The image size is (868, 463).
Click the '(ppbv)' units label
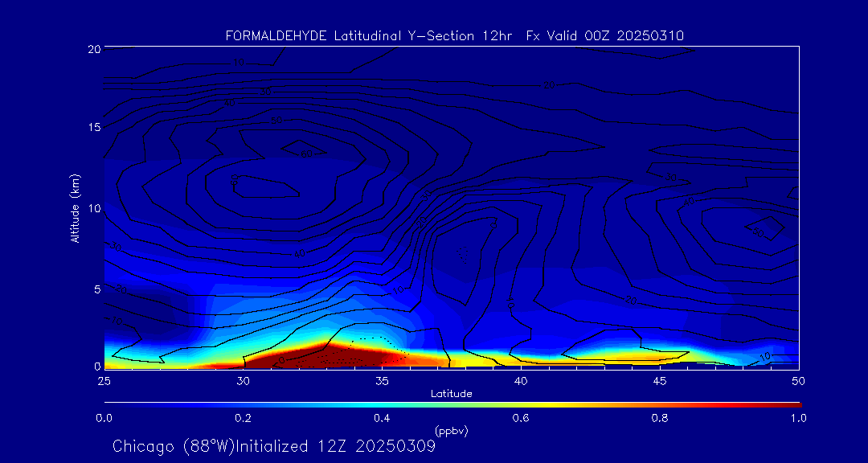(x=451, y=431)
